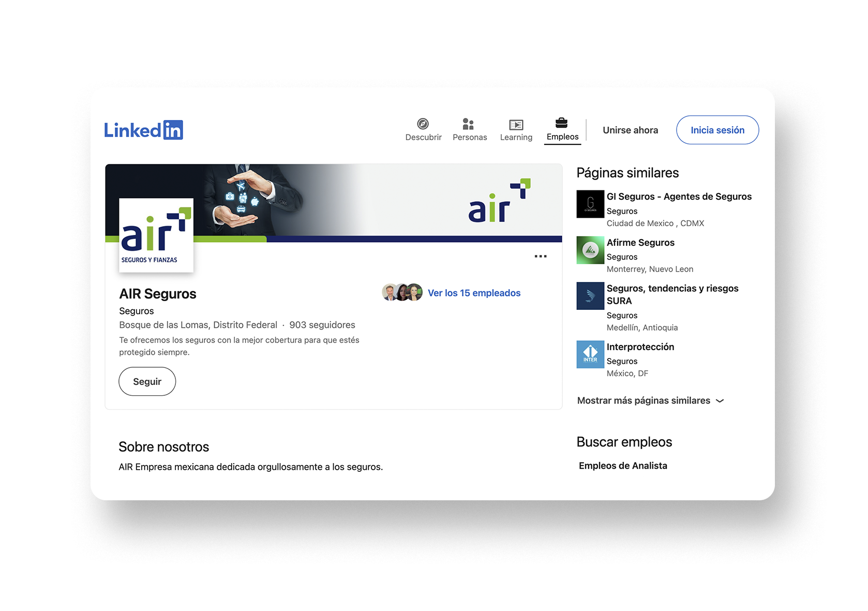Open Seguros, tendencias y riesgos SURA page
Screen dimensions: 868x611
point(672,294)
